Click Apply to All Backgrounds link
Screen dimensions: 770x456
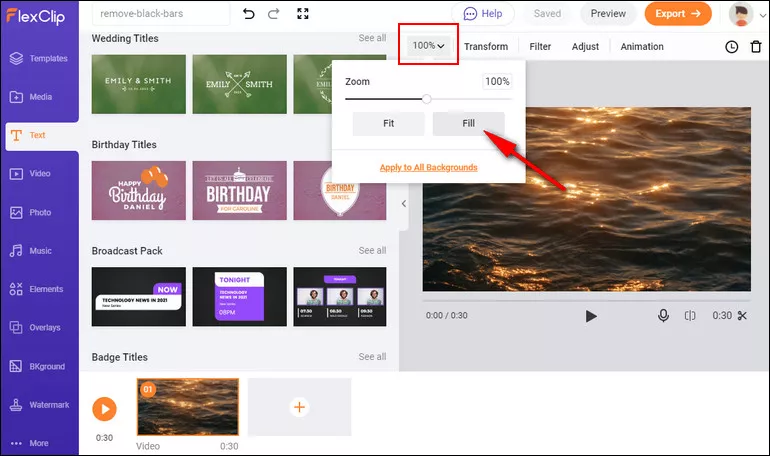(x=429, y=167)
